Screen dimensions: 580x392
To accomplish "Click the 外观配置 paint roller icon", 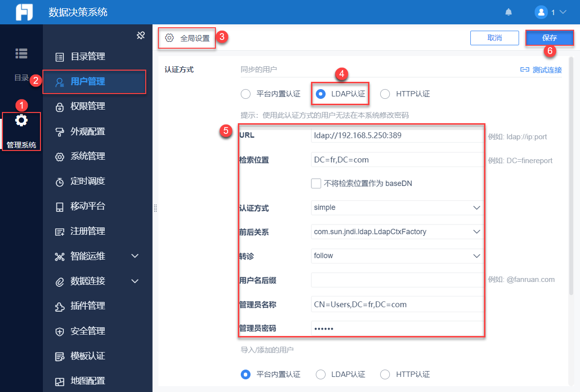I will [59, 132].
